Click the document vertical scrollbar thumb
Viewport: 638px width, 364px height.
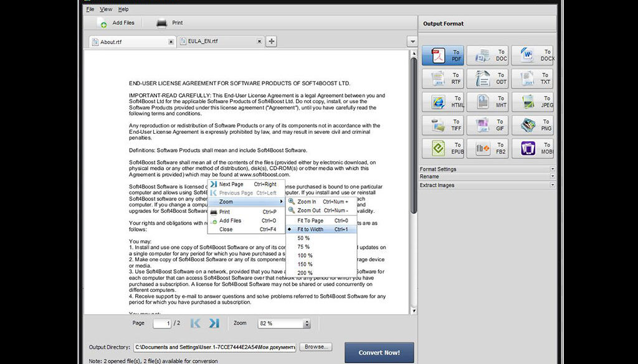[x=414, y=135]
